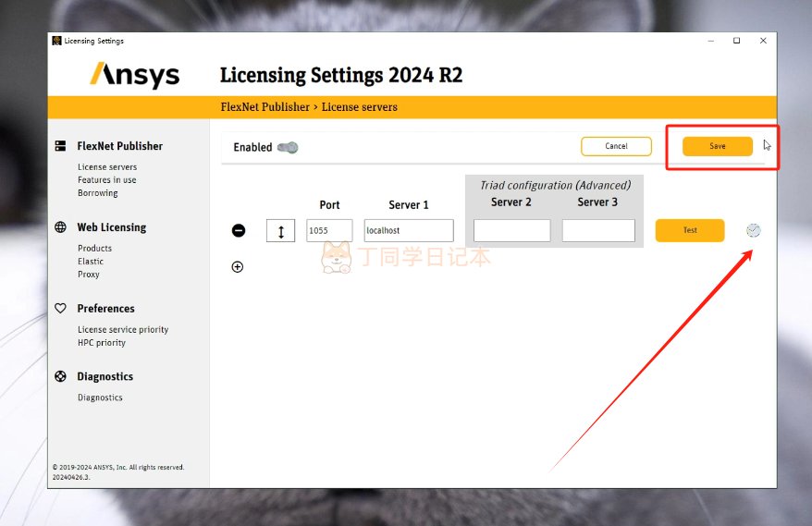Image resolution: width=812 pixels, height=526 pixels.
Task: Add a new server row with the plus icon
Action: point(237,266)
